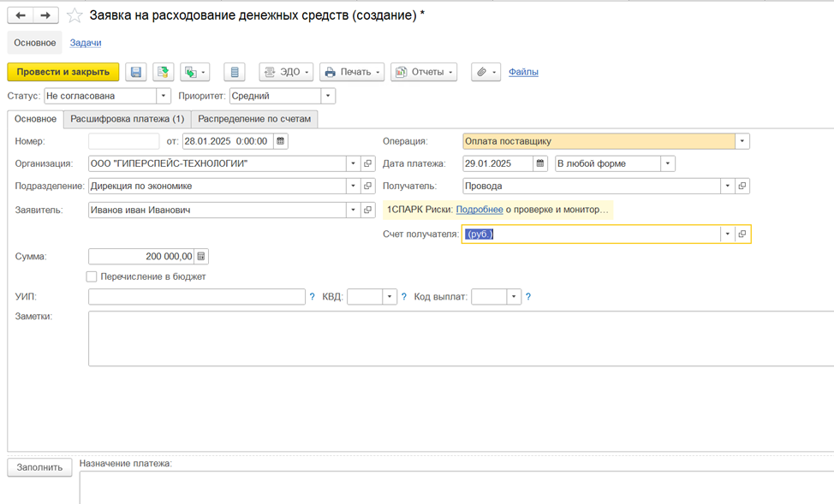Toggle the Перечисление в бюджет checkbox
Image resolution: width=834 pixels, height=504 pixels.
(x=92, y=276)
